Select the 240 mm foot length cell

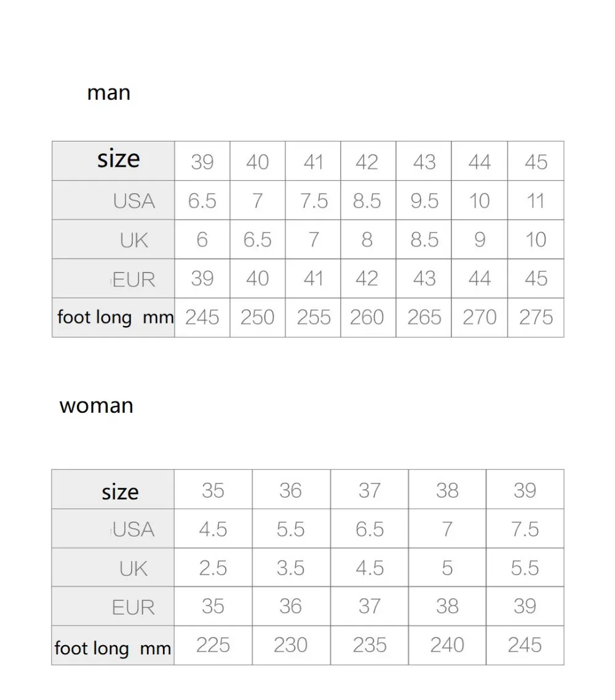447,645
